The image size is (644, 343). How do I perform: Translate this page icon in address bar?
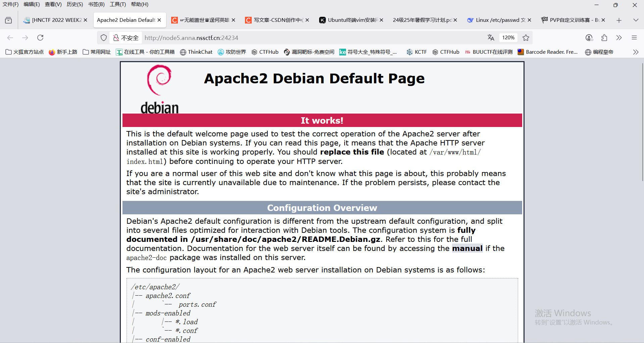pos(491,38)
